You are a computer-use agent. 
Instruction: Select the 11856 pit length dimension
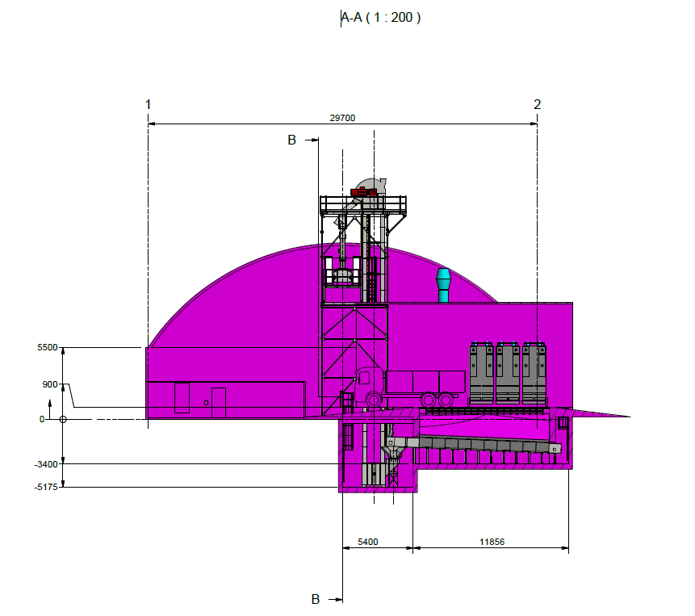coord(492,542)
